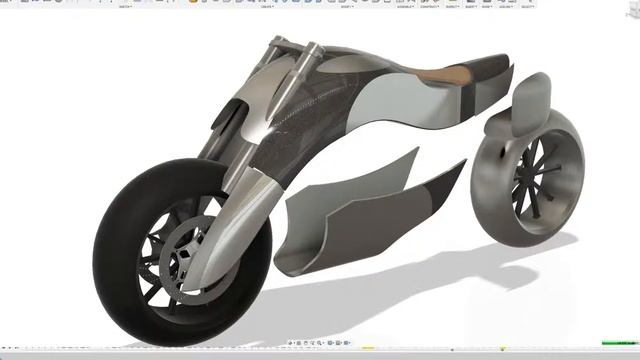Viewport: 640px width, 360px height.
Task: Activate the Pan hand tool
Action: point(306,343)
